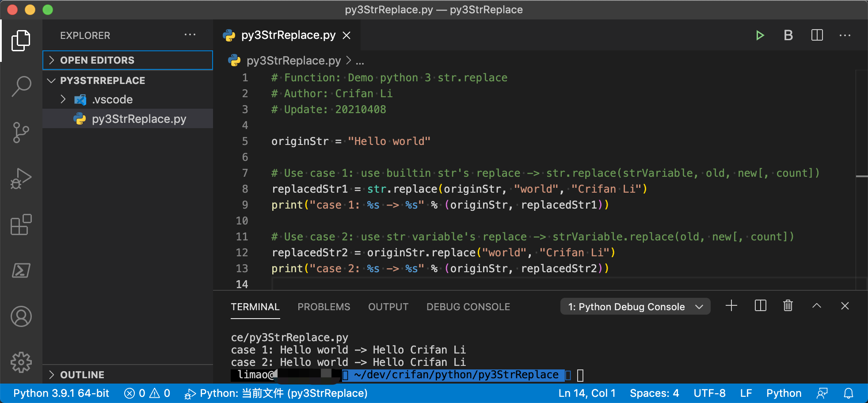Close the terminal panel
Image resolution: width=868 pixels, height=403 pixels.
pyautogui.click(x=845, y=306)
